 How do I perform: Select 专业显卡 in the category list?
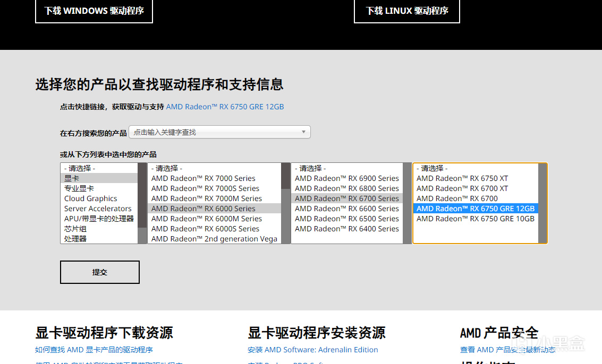tap(99, 188)
